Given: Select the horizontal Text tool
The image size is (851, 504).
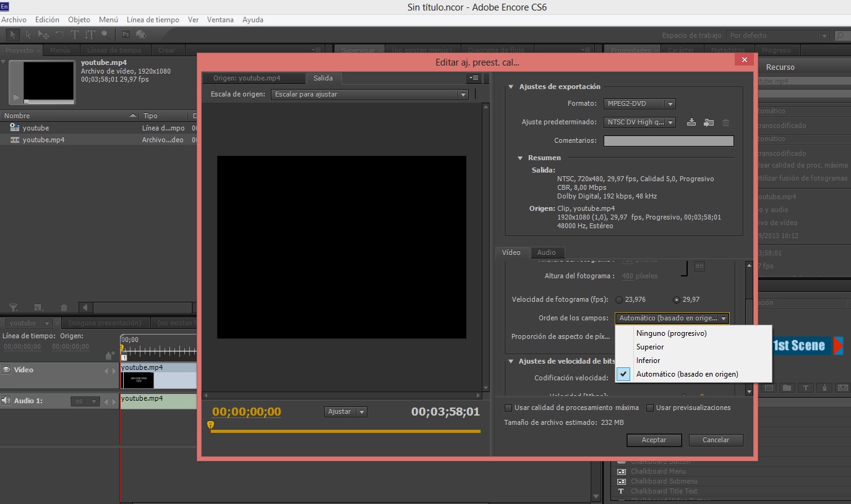Looking at the screenshot, I should point(75,35).
